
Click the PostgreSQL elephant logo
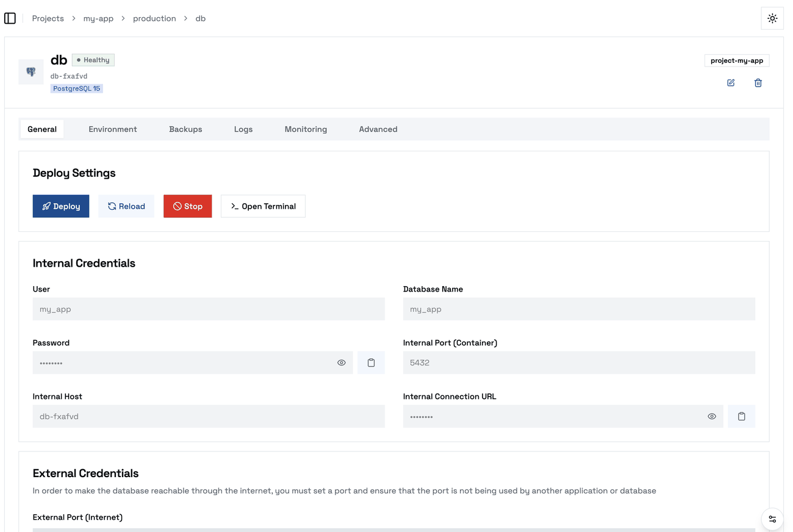click(x=30, y=72)
